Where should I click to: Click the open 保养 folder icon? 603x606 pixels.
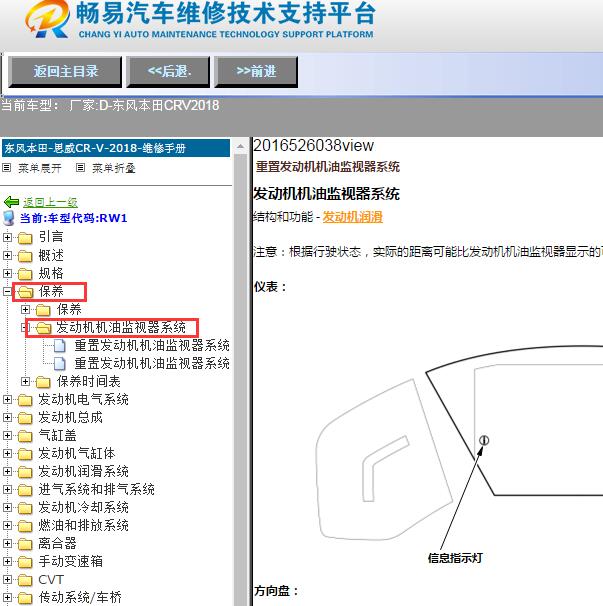coord(26,292)
